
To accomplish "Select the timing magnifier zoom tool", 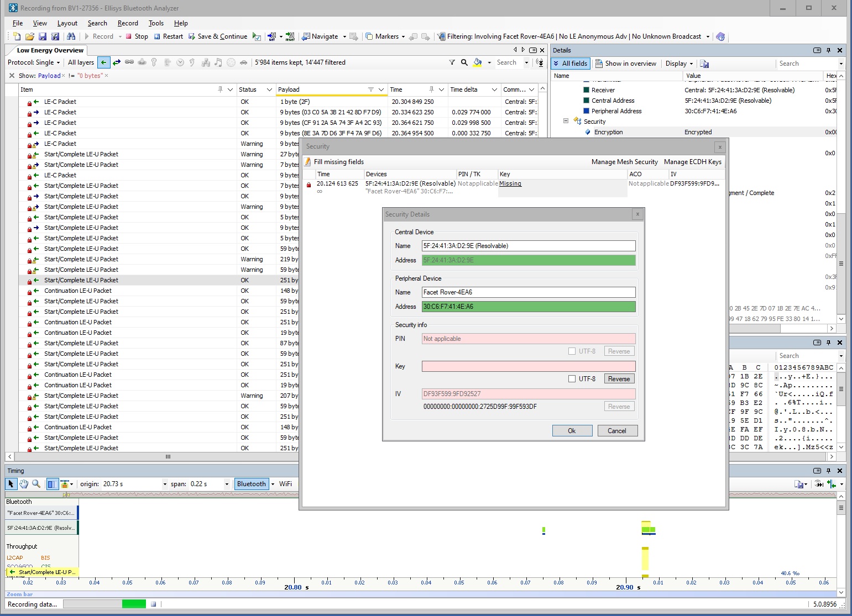I will 36,484.
